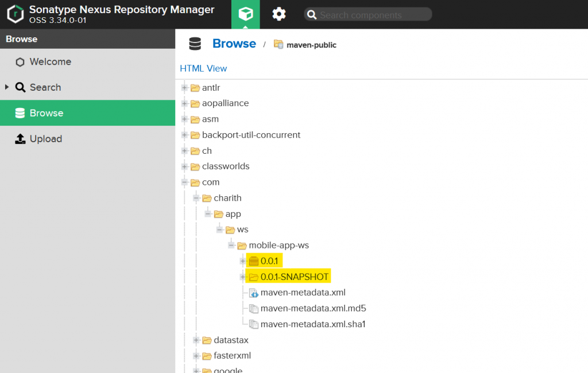Expand the 0.0.1 component node
588x373 pixels.
pyautogui.click(x=243, y=261)
